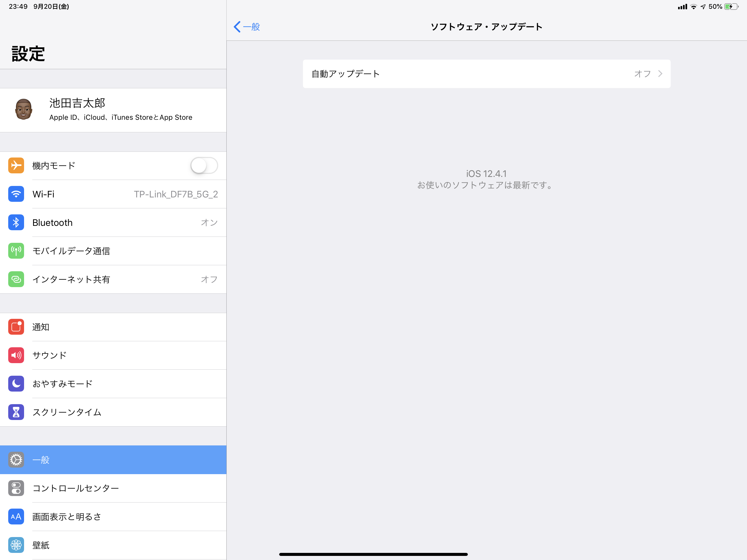Tap the iOS 12.4.1 version text
The width and height of the screenshot is (747, 560).
tap(486, 174)
